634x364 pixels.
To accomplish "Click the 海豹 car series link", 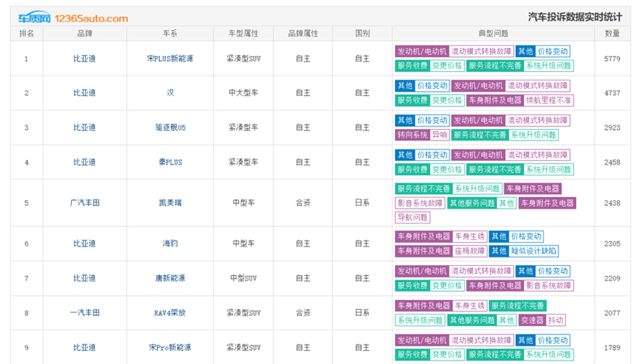I will 170,243.
